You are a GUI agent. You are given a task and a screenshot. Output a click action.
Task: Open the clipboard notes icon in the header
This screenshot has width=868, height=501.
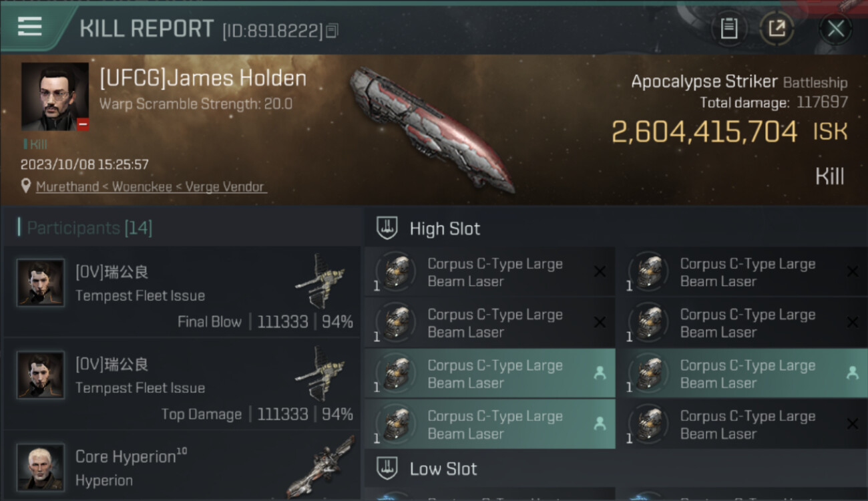(728, 29)
